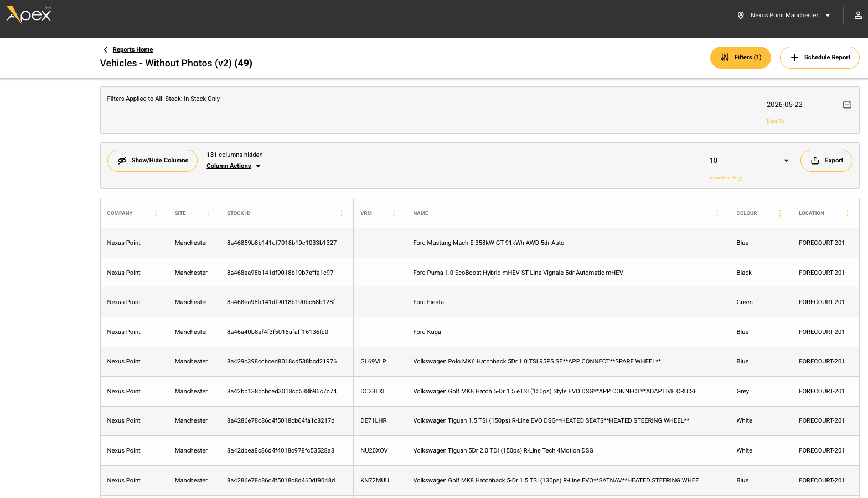The image size is (868, 498).
Task: Sort by STOCK ID column header
Action: coord(239,213)
